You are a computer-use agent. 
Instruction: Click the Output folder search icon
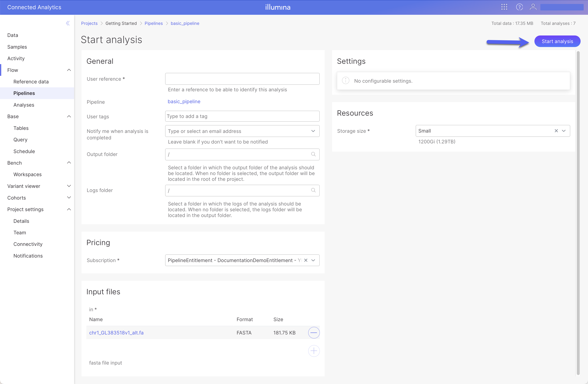point(313,154)
